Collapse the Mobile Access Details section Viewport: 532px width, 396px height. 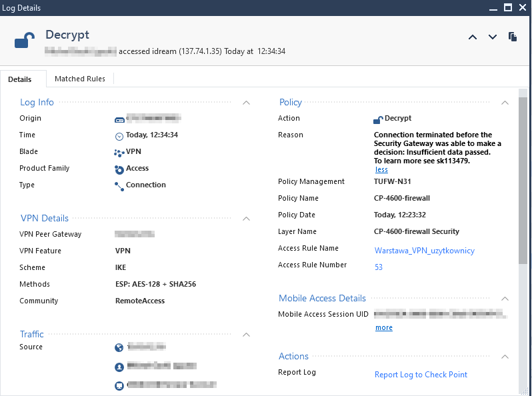click(505, 299)
